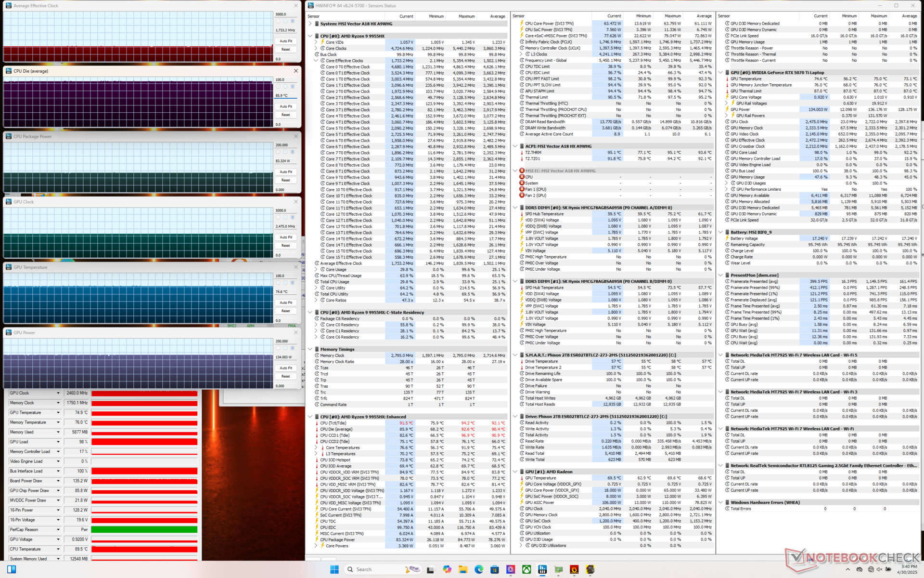Open the GPU Temperature sensor dropdown
Image resolution: width=924 pixels, height=578 pixels.
(x=58, y=413)
